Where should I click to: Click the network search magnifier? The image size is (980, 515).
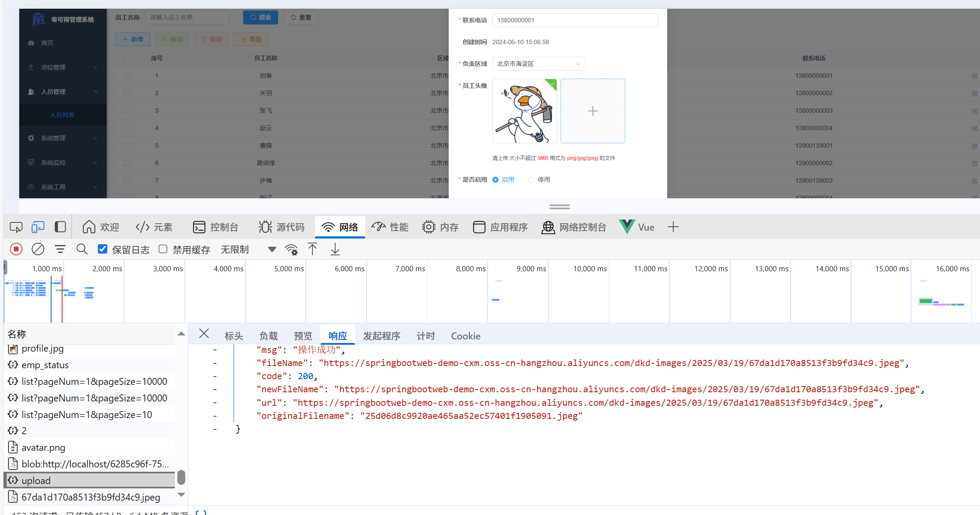click(82, 249)
